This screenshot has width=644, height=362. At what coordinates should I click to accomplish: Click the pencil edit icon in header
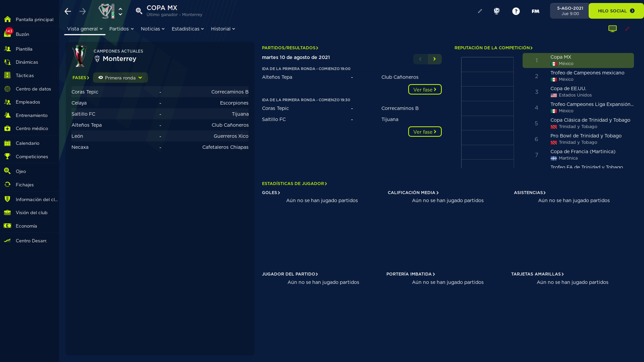pos(480,11)
